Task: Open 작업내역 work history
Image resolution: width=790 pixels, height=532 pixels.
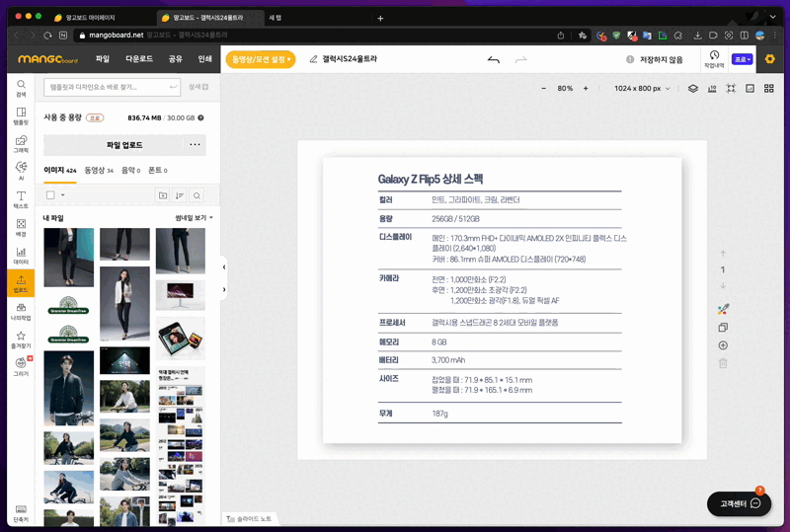Action: (714, 59)
